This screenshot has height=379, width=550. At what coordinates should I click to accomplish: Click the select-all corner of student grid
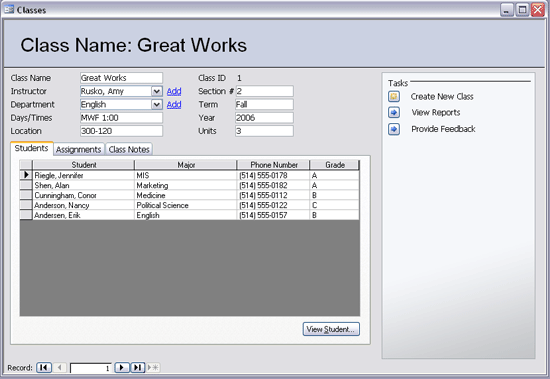(26, 165)
